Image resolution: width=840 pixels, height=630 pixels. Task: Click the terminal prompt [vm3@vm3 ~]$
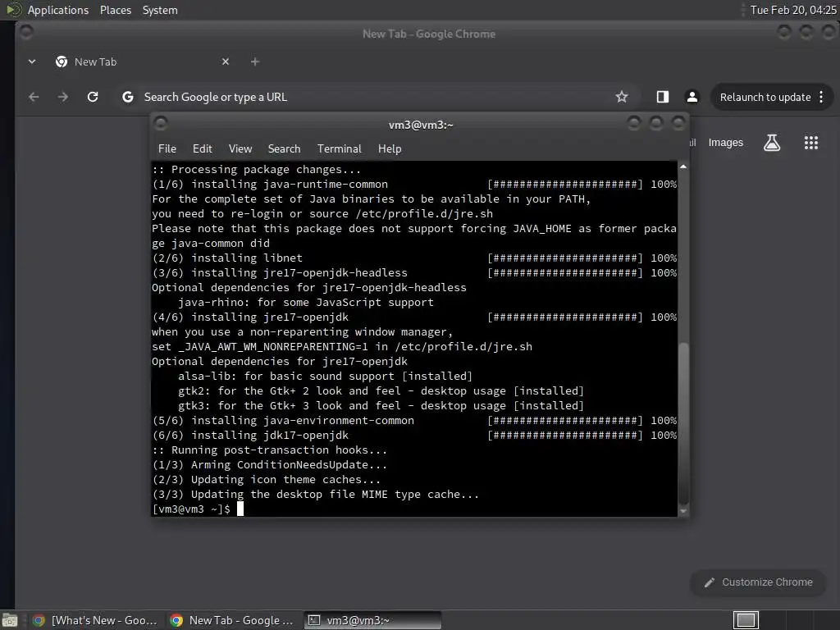[x=191, y=509]
